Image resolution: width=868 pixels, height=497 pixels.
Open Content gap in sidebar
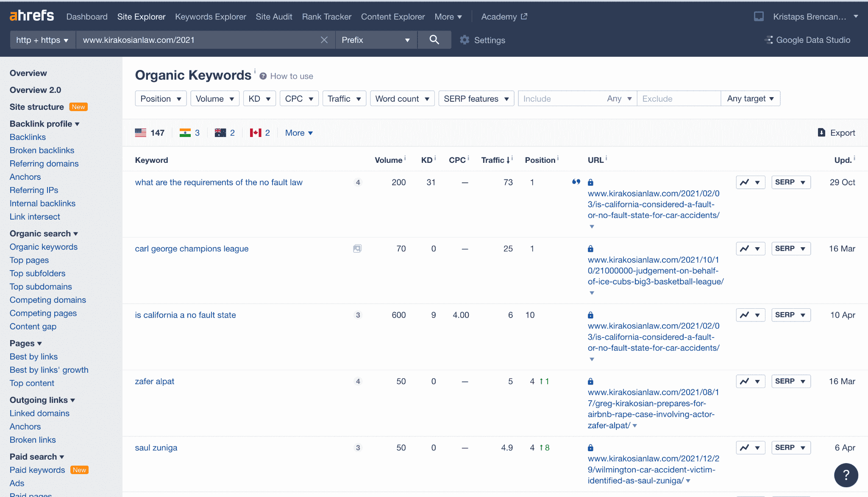pos(33,327)
